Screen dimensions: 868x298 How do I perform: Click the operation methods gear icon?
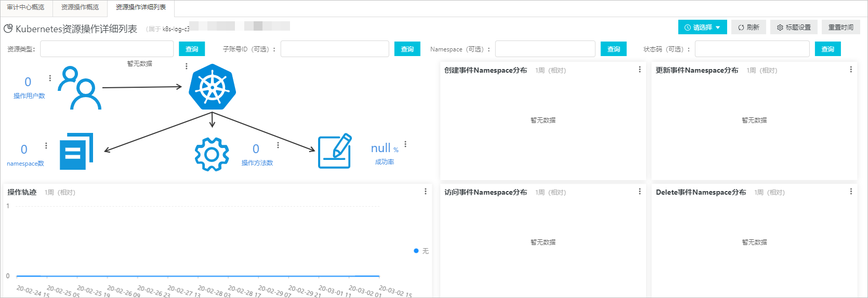coord(212,154)
